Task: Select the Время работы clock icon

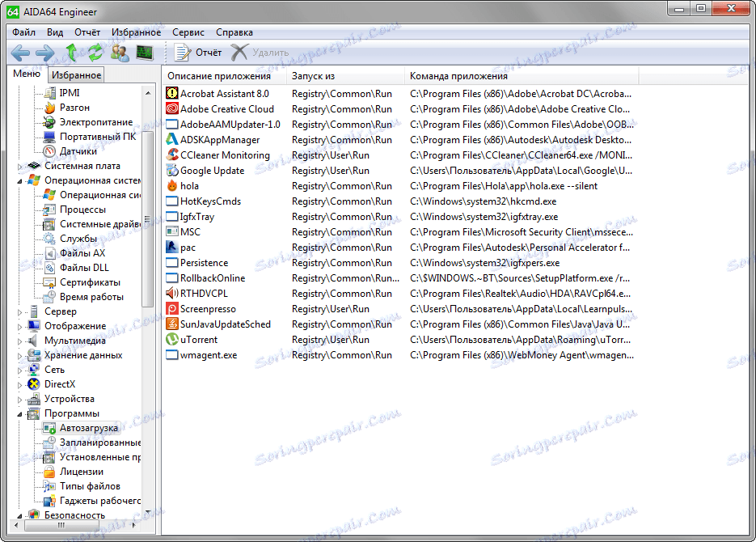Action: point(49,297)
